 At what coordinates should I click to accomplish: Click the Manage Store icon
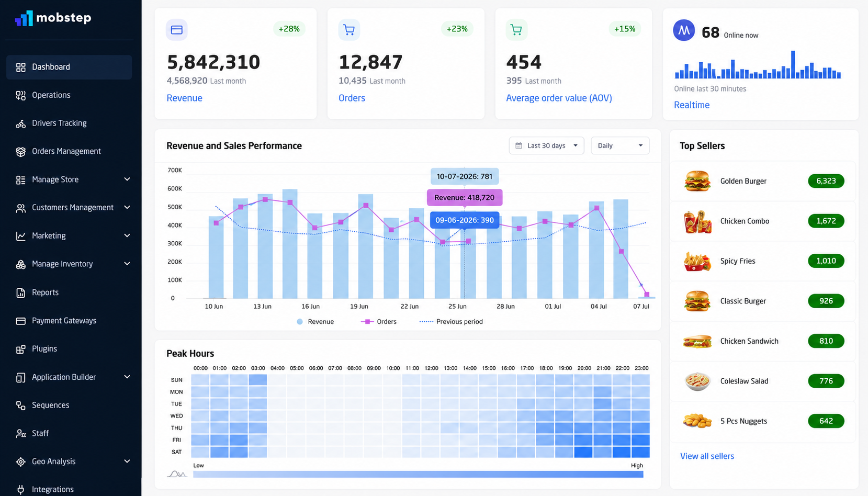(x=21, y=180)
